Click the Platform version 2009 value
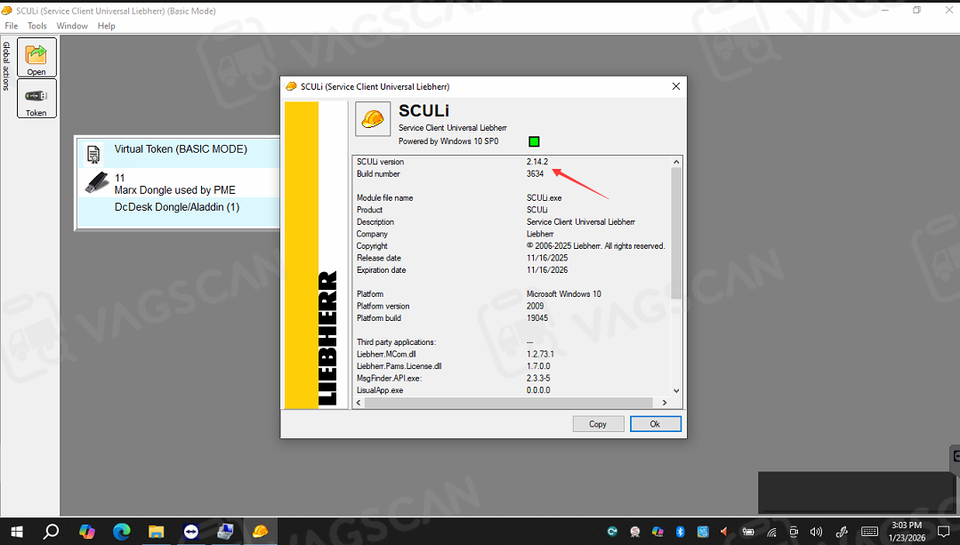Screen dimensions: 960x545 click(534, 306)
